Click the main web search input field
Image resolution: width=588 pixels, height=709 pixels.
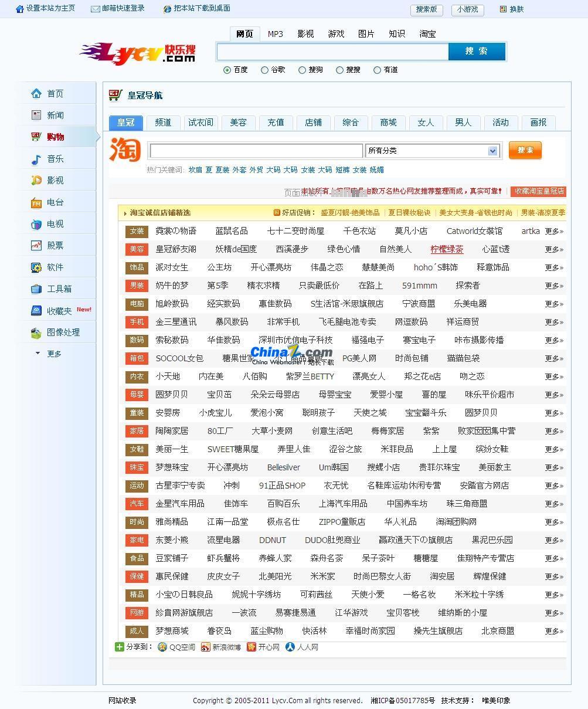pos(333,52)
